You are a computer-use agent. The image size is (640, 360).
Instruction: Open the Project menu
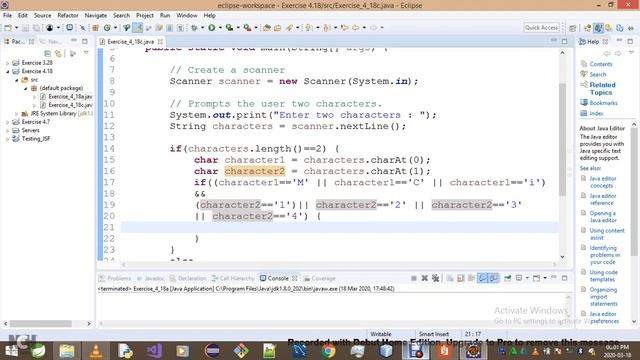(x=145, y=16)
